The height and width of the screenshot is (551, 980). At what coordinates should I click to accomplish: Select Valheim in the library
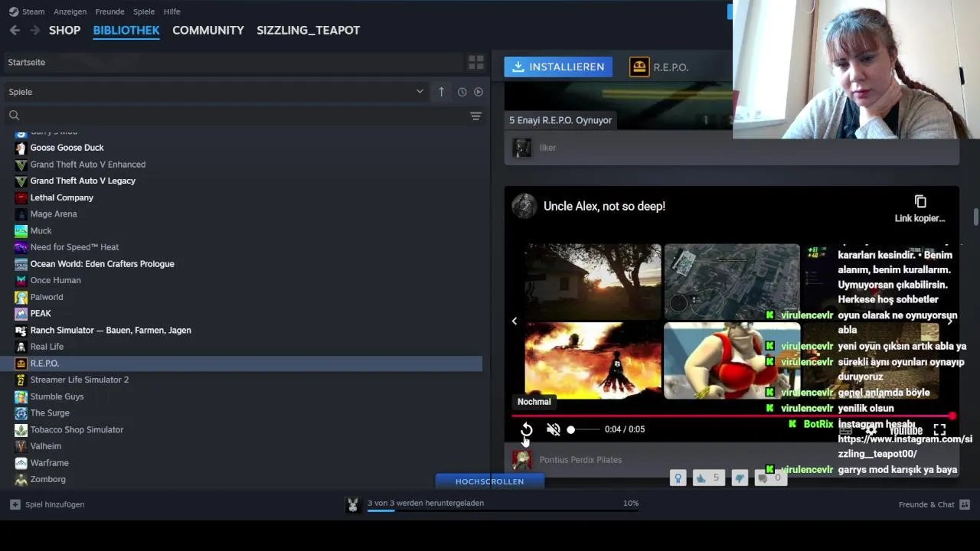pyautogui.click(x=46, y=446)
